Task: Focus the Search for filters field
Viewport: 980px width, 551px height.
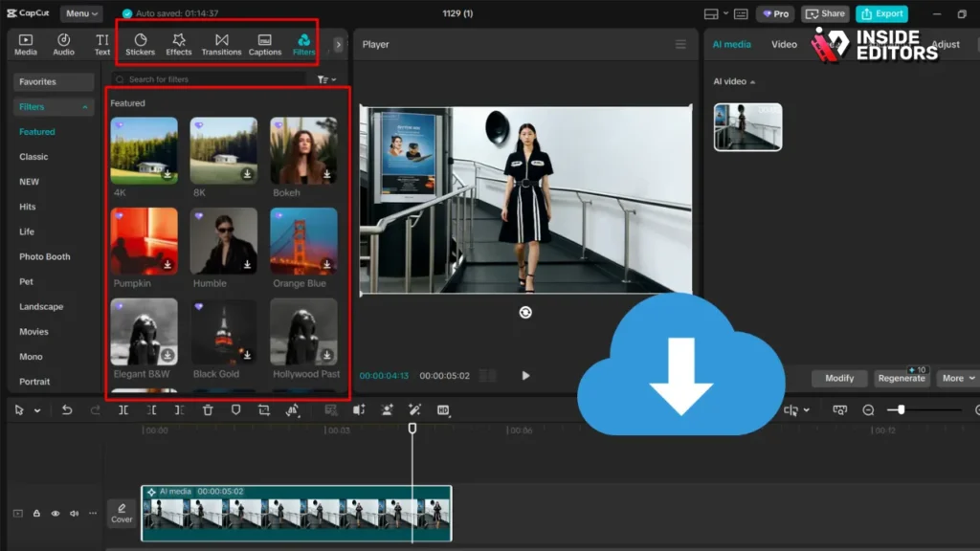Action: tap(210, 79)
